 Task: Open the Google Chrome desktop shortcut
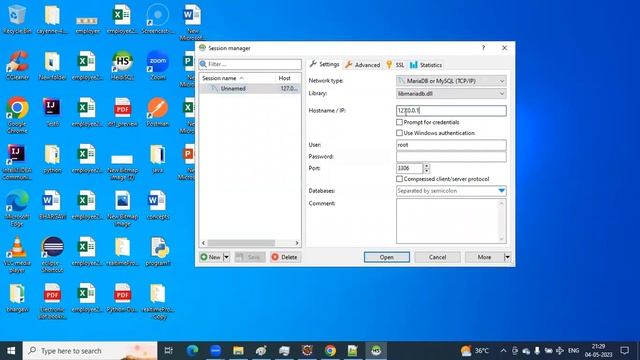click(17, 115)
